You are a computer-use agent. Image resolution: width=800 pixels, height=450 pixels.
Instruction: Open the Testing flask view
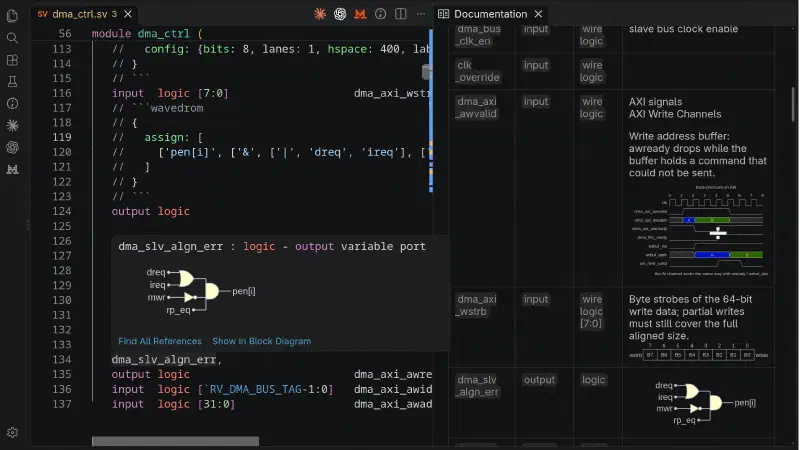[x=12, y=82]
